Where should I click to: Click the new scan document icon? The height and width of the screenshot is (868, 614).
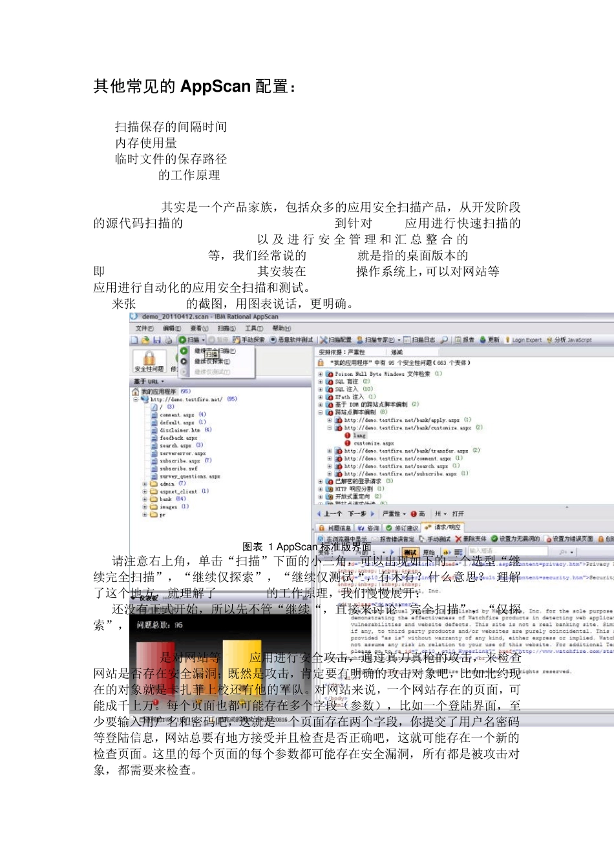click(x=134, y=340)
